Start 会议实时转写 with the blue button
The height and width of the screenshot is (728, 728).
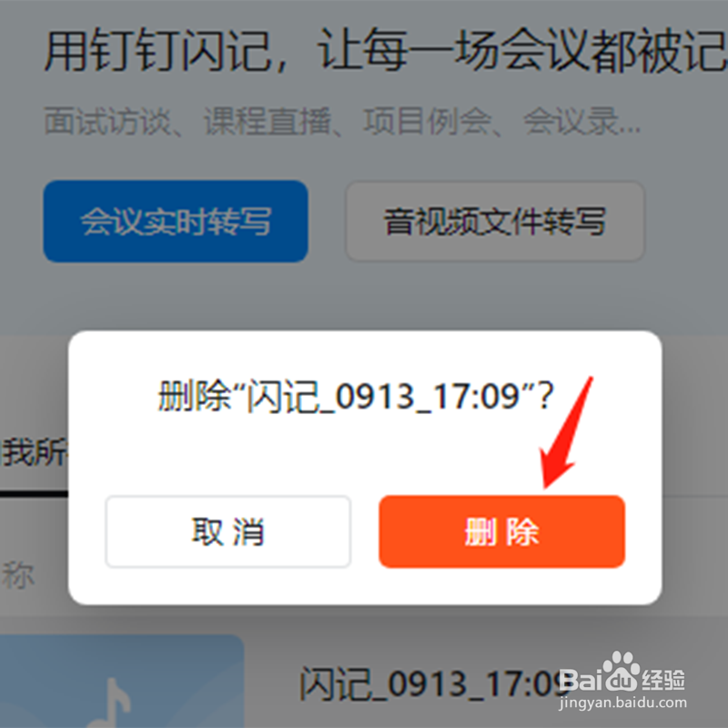pyautogui.click(x=176, y=221)
